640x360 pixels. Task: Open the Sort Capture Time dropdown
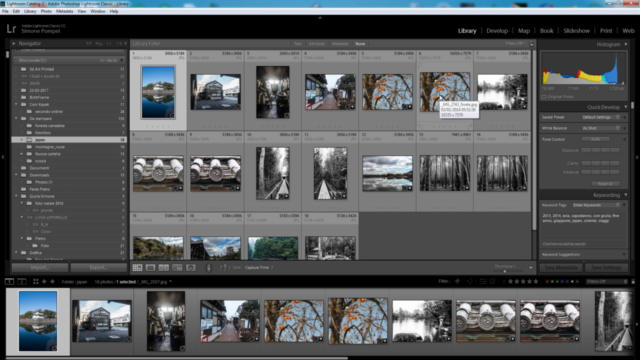[259, 268]
